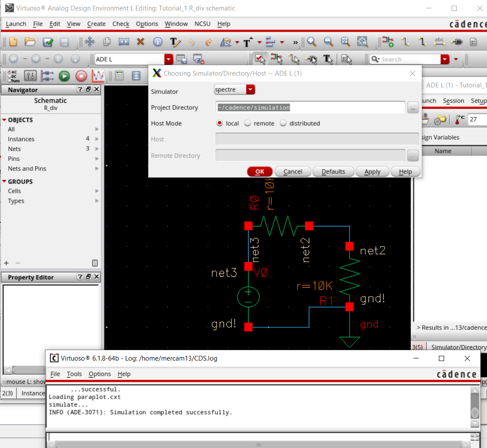This screenshot has height=448, width=487.
Task: Open the Create menu
Action: click(x=96, y=24)
